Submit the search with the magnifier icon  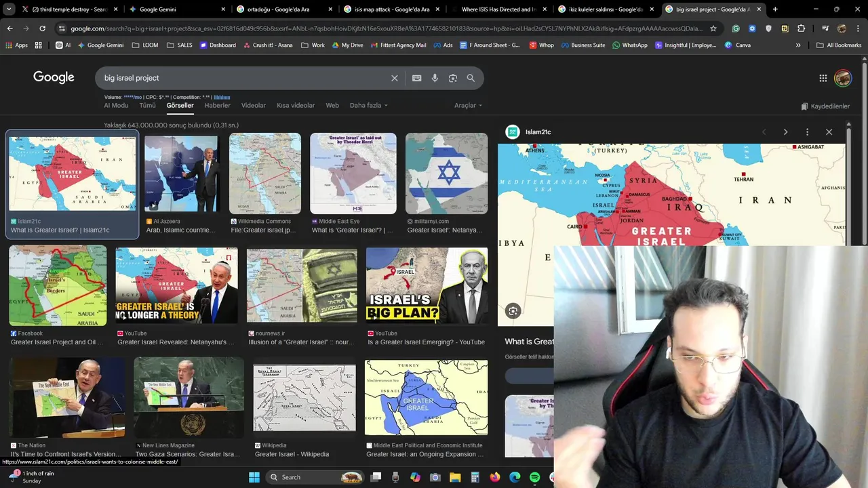tap(471, 78)
